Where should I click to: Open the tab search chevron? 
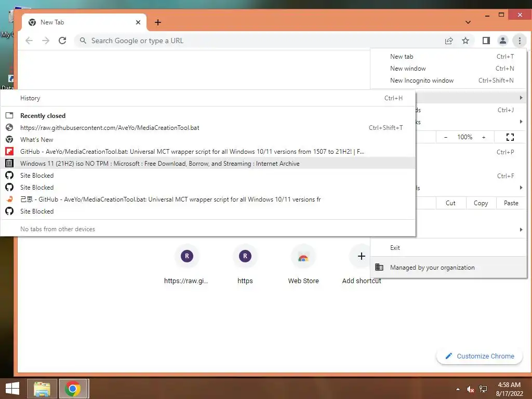[x=468, y=22]
